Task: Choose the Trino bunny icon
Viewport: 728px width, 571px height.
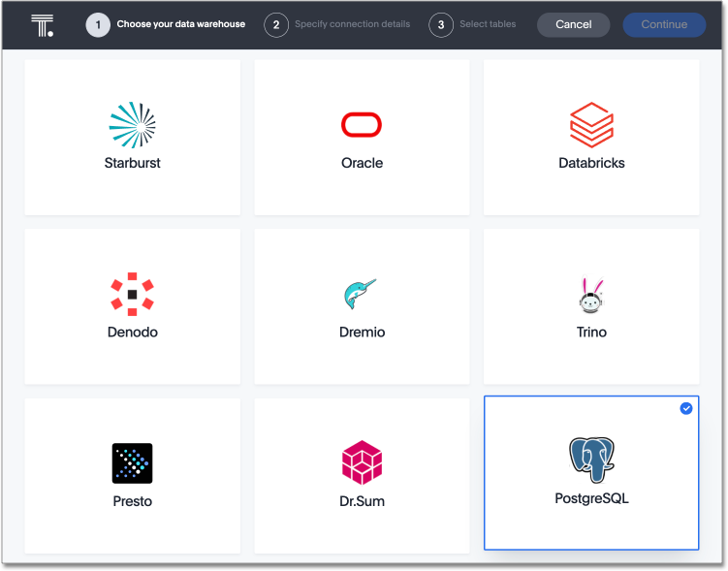Action: [591, 295]
